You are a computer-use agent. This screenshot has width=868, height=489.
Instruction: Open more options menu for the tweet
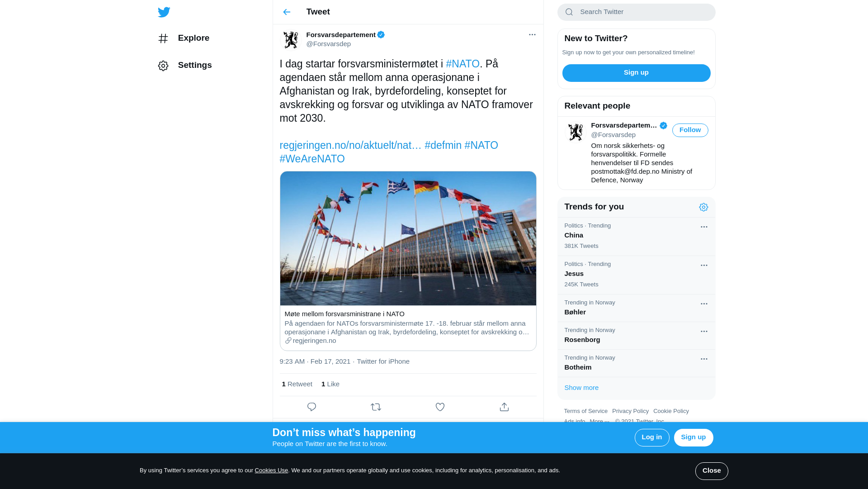point(532,35)
